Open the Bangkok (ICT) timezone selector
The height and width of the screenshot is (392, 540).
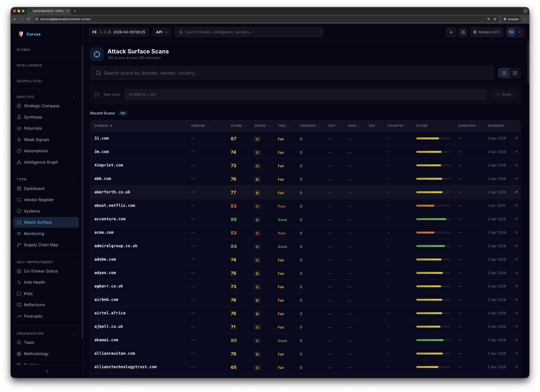pos(487,32)
